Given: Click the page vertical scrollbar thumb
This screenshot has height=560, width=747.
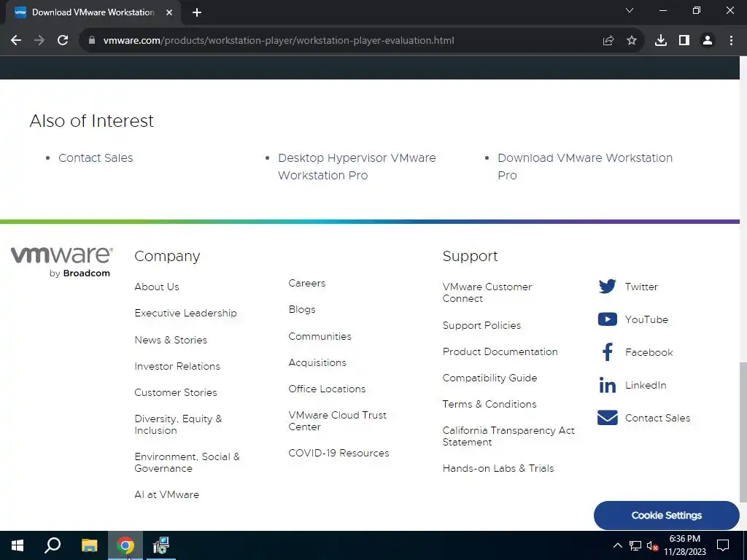Looking at the screenshot, I should 743,432.
